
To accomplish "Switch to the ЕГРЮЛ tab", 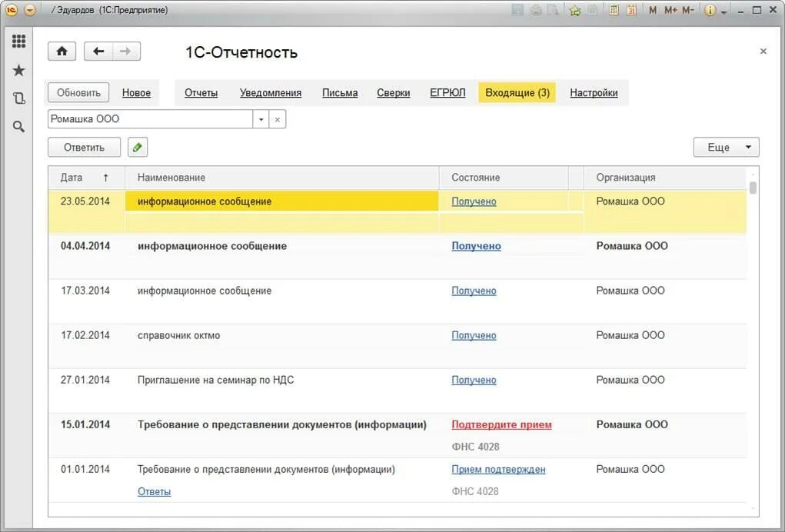I will point(447,92).
